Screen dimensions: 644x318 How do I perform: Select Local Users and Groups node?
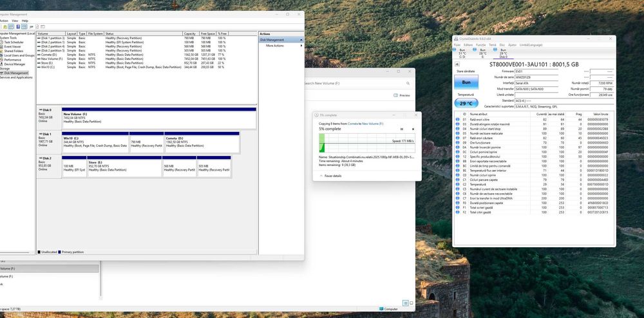click(17, 55)
